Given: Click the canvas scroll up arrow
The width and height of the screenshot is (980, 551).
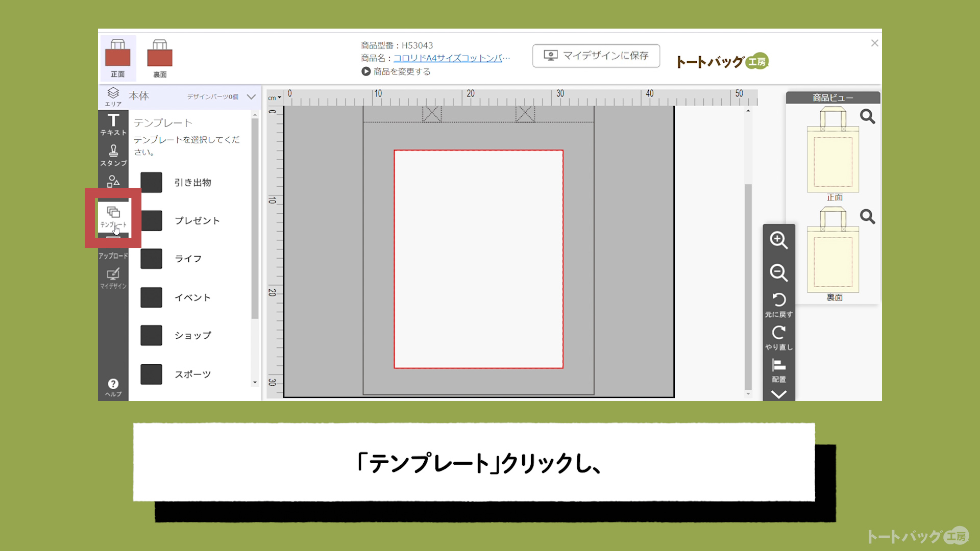Looking at the screenshot, I should coord(748,111).
